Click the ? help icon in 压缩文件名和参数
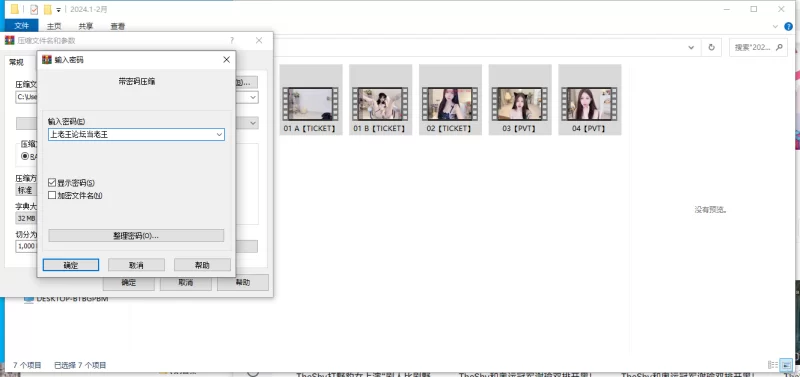 [x=232, y=40]
